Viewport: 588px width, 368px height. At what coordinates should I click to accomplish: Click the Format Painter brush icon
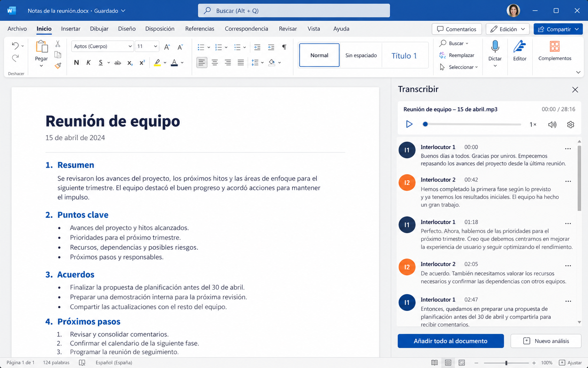click(x=58, y=66)
